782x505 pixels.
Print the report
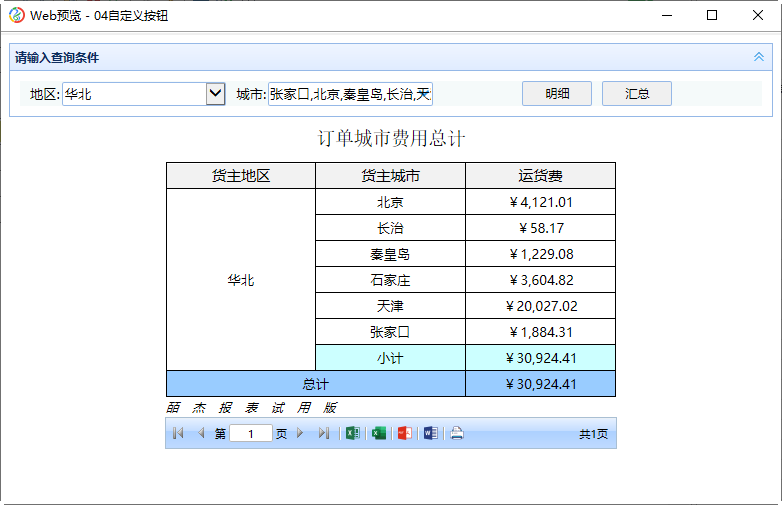456,434
